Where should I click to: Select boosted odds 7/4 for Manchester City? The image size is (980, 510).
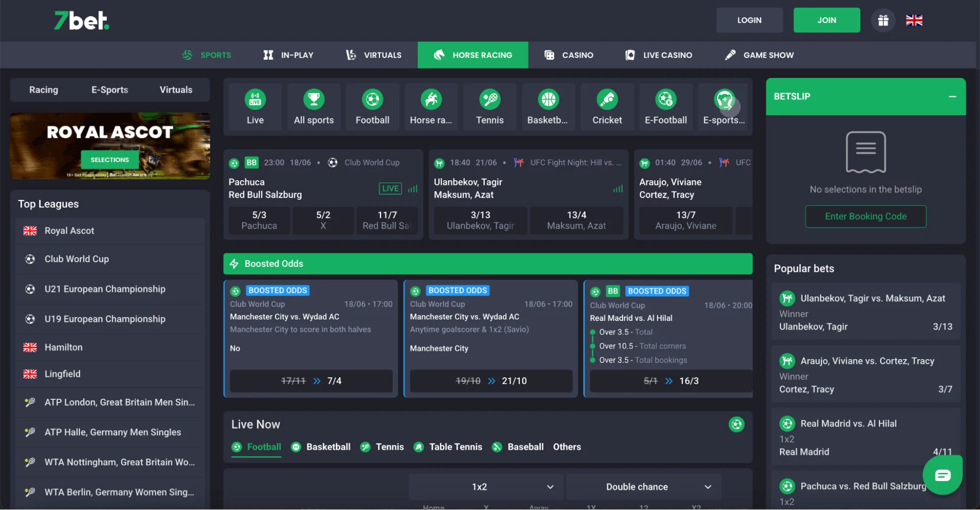point(311,381)
